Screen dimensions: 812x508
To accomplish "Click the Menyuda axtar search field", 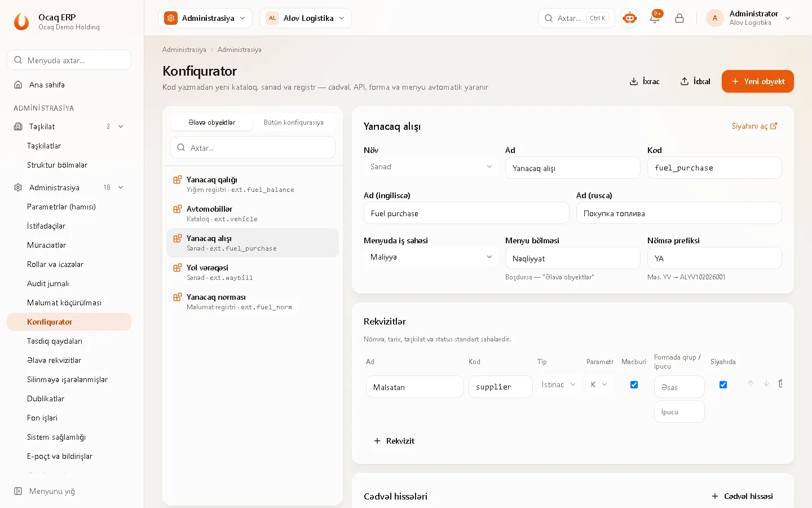I will point(69,60).
